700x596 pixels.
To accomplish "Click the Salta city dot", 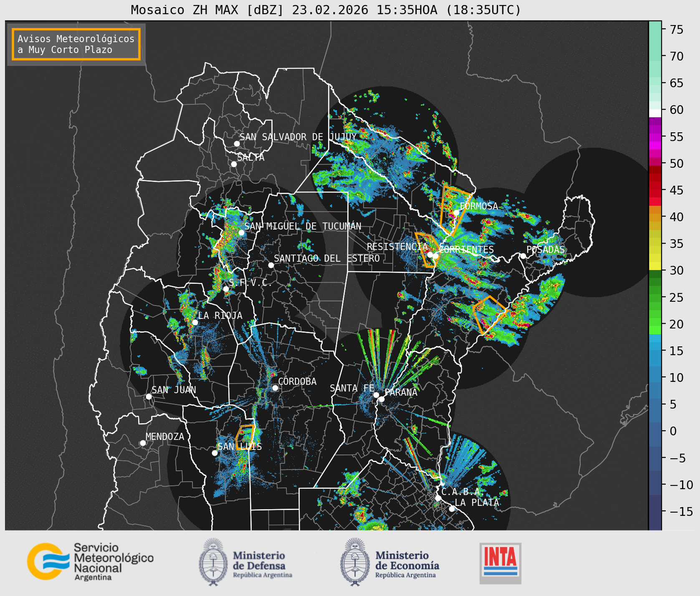I will [234, 164].
